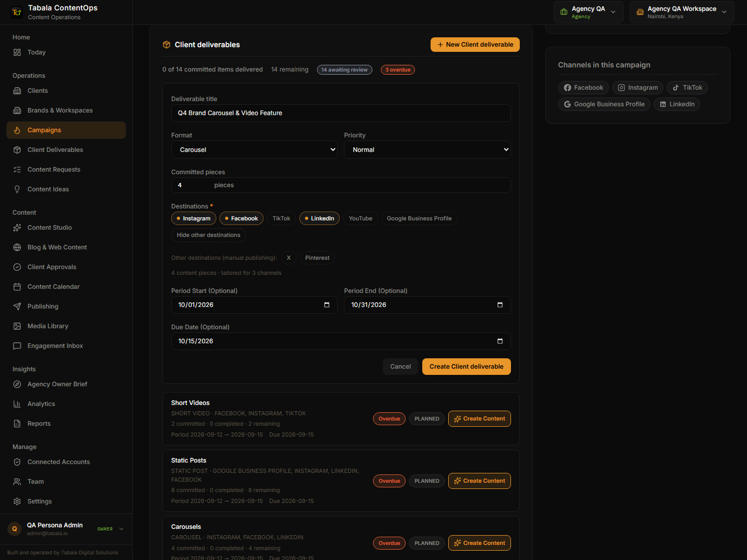The width and height of the screenshot is (747, 560).
Task: Cancel the deliverable form
Action: (400, 367)
